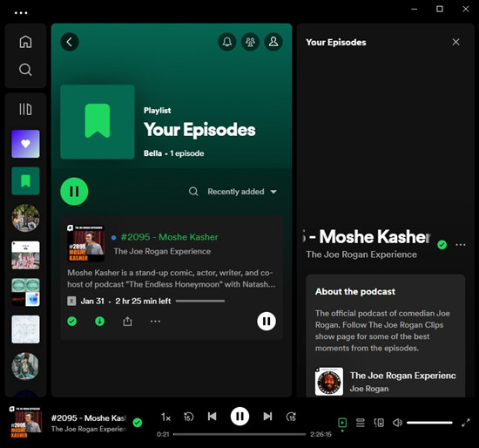Image resolution: width=479 pixels, height=448 pixels.
Task: Click the episode card progress bar
Action: point(200,302)
